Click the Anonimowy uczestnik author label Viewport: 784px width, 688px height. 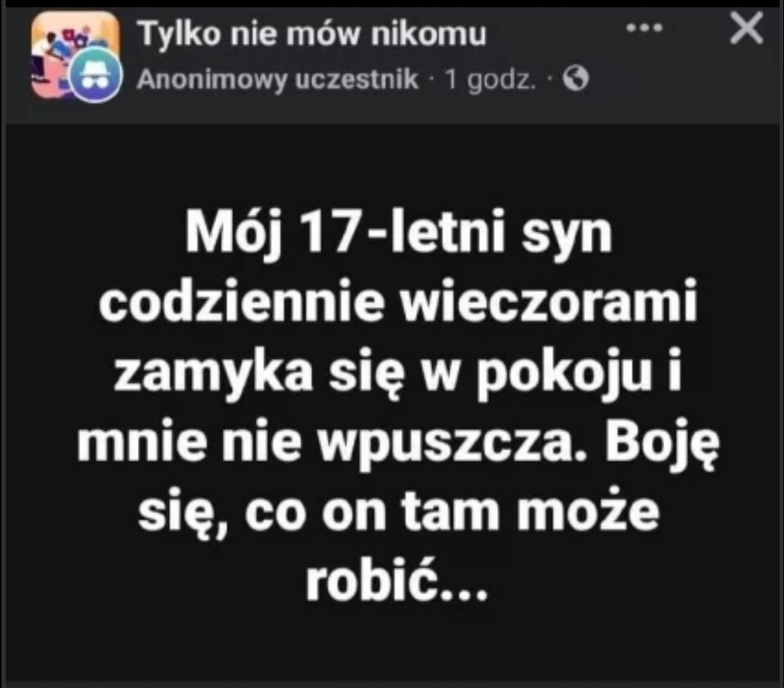(x=278, y=79)
